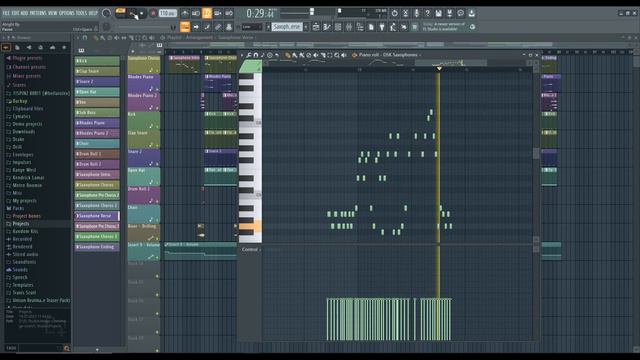Open the VIEW menu
Viewport: 640px width, 360px height.
53,13
